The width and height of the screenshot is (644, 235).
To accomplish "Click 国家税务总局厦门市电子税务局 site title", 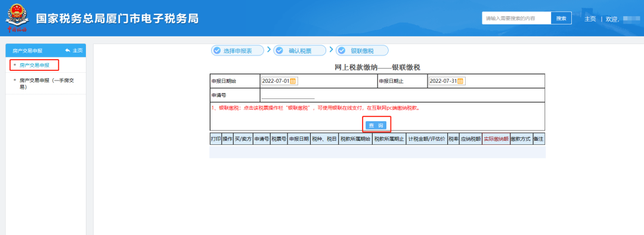I will point(117,19).
